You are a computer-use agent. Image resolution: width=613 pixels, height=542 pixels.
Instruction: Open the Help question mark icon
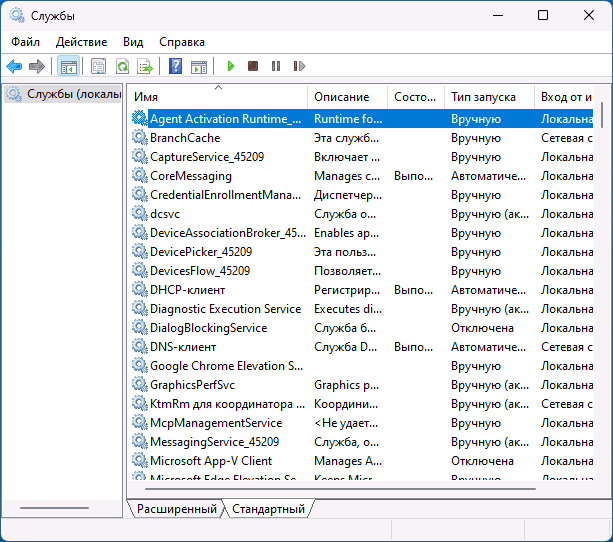pyautogui.click(x=176, y=66)
